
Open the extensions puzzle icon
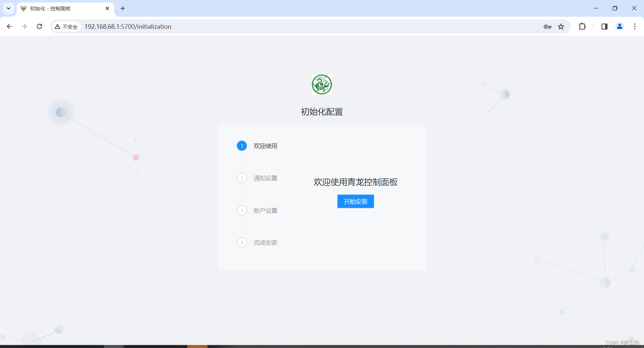click(582, 26)
